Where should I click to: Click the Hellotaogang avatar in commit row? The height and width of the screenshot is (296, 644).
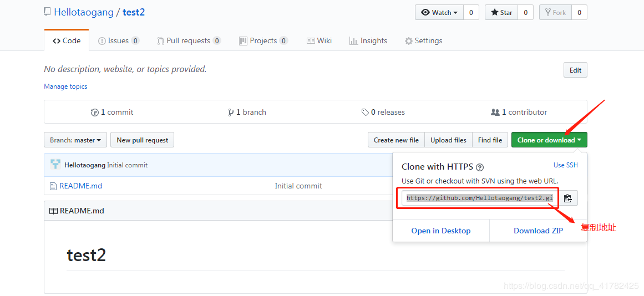pos(55,165)
